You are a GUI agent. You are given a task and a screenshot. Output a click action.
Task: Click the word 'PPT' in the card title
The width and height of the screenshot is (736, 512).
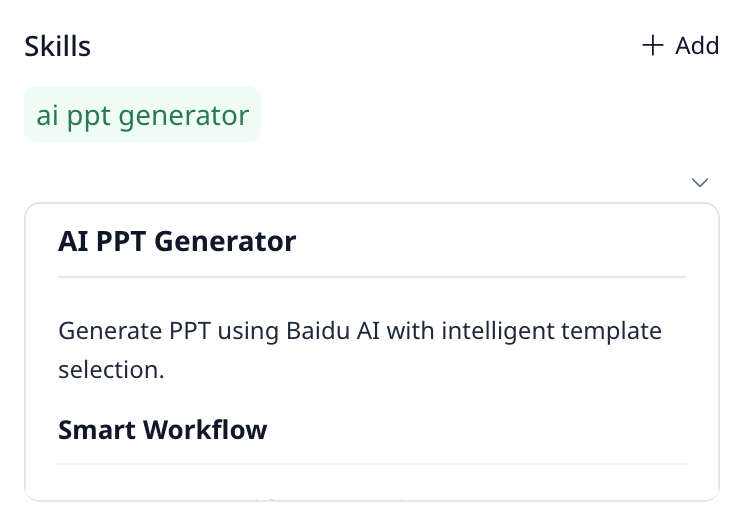click(x=123, y=241)
